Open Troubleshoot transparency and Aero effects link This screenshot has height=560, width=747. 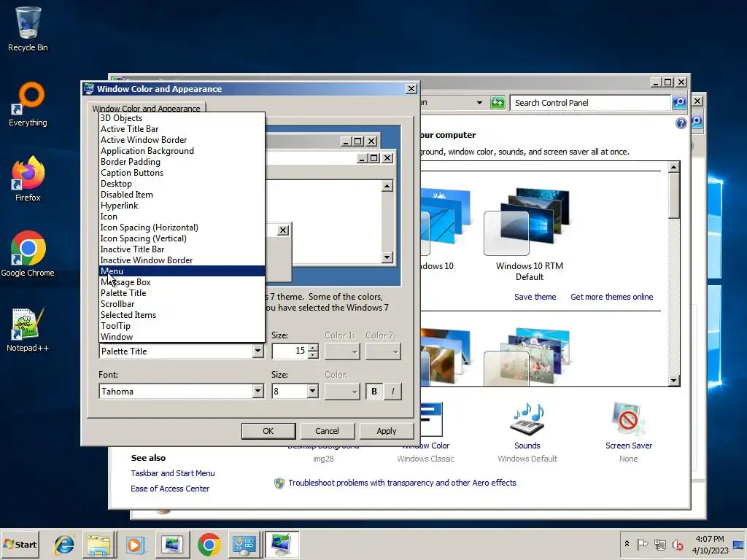pos(402,483)
